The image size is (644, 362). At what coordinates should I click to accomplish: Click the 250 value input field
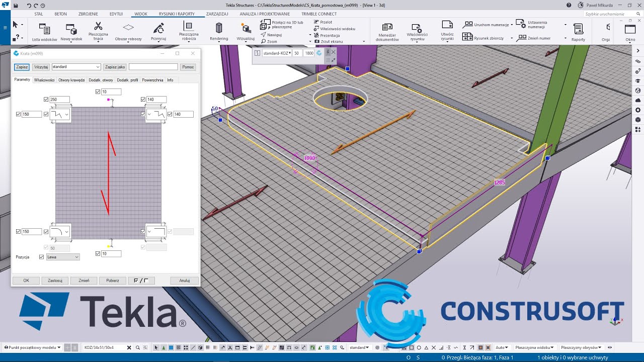click(60, 100)
